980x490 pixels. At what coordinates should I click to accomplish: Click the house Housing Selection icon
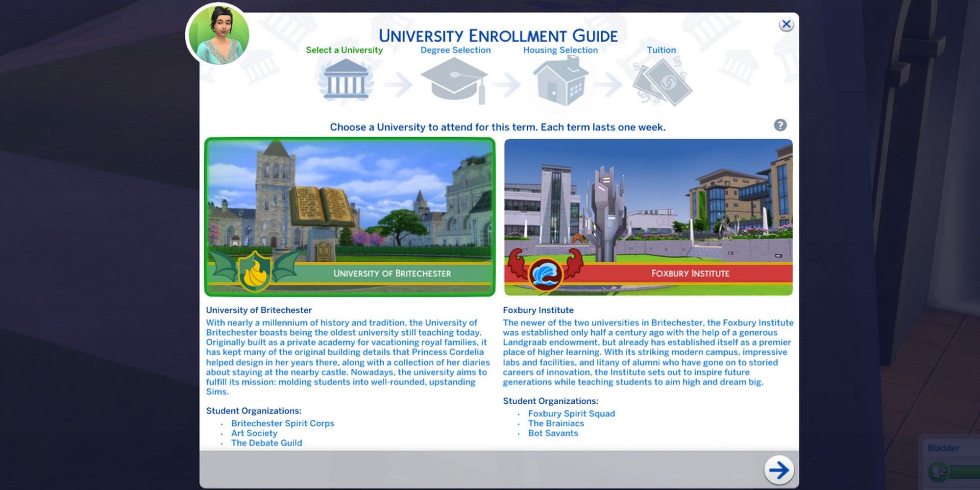click(561, 81)
